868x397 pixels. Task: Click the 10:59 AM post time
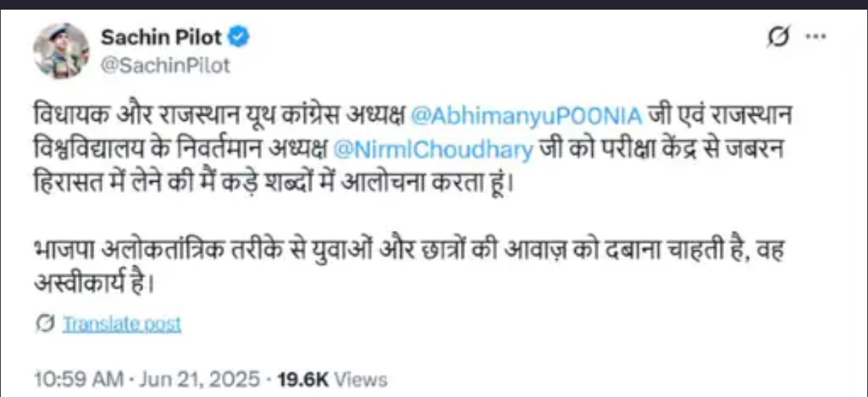click(x=77, y=380)
